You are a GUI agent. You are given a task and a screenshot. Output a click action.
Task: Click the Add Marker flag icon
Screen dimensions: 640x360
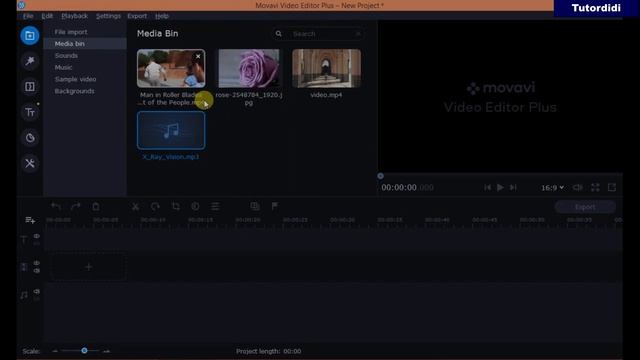(x=275, y=207)
